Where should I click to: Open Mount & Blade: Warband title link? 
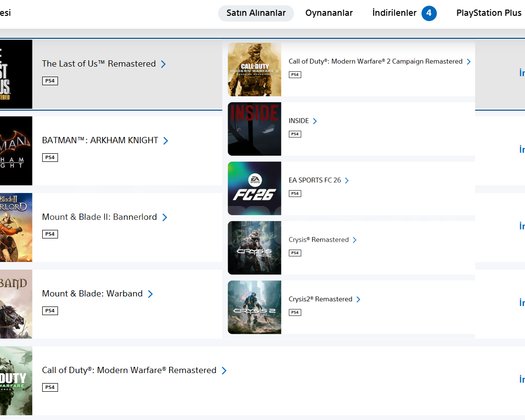tap(92, 294)
